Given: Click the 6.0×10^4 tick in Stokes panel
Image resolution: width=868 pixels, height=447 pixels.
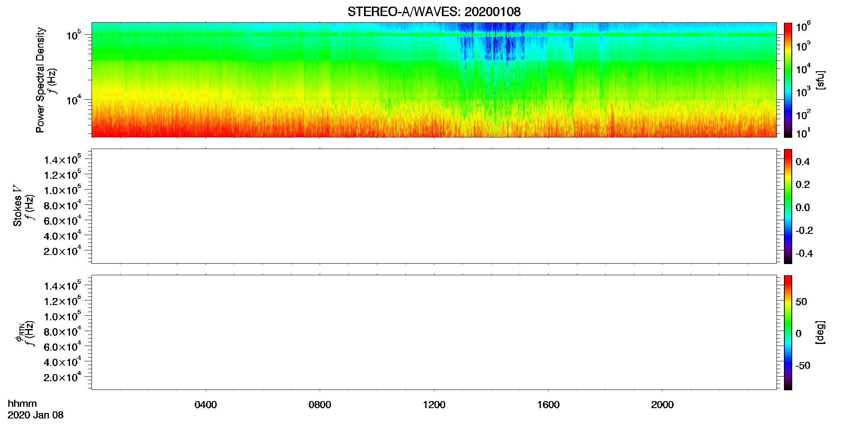Looking at the screenshot, I should (63, 220).
